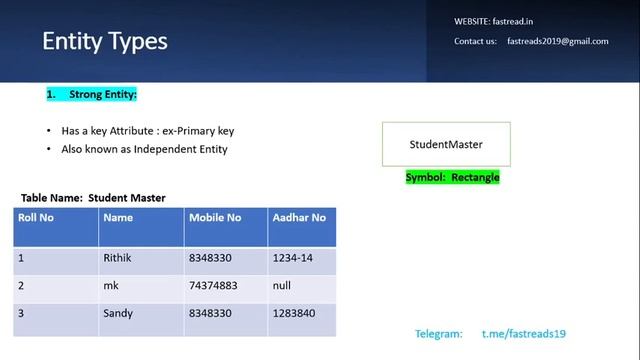Select Sandy's Mobile No cell 8348330

(x=226, y=320)
